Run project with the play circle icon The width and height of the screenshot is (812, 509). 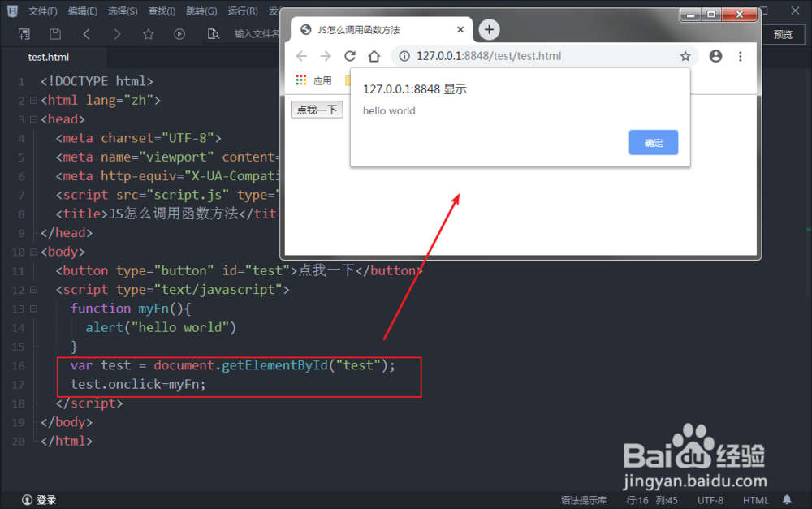[x=179, y=34]
